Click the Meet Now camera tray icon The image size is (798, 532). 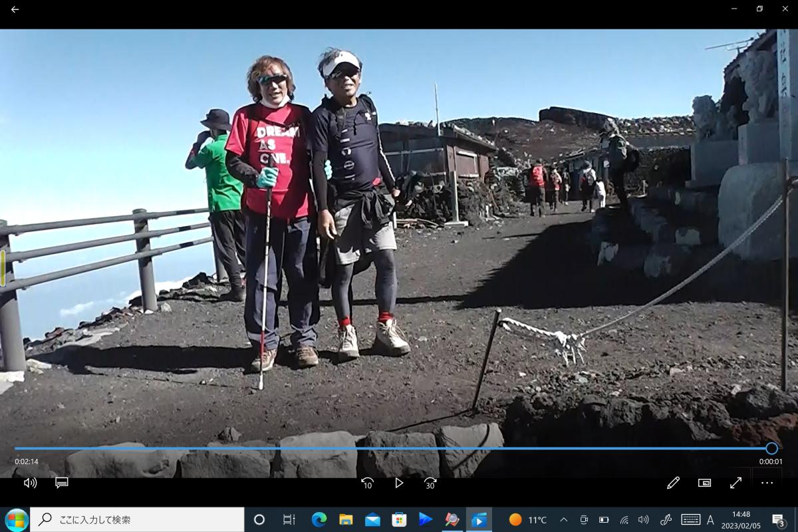[x=584, y=519]
